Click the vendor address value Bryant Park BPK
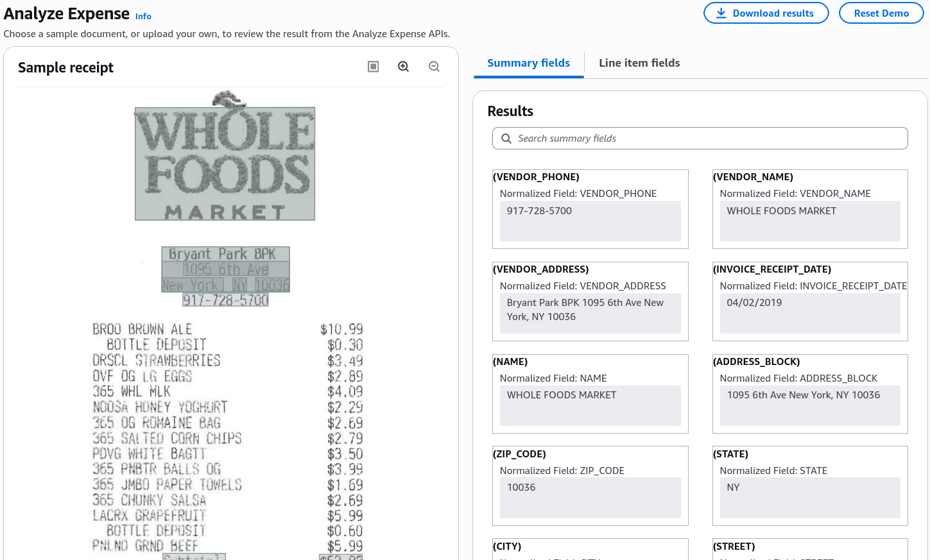This screenshot has width=930, height=560. tap(590, 314)
